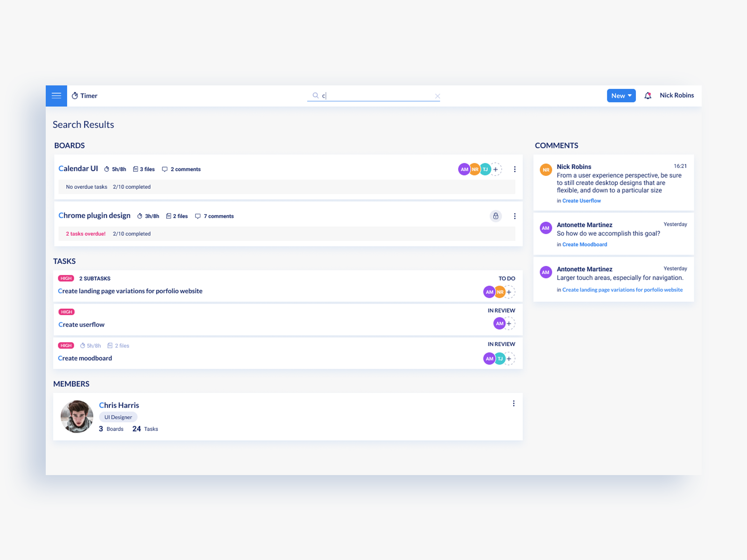Click the New button
Screen dimensions: 747x560
point(618,95)
